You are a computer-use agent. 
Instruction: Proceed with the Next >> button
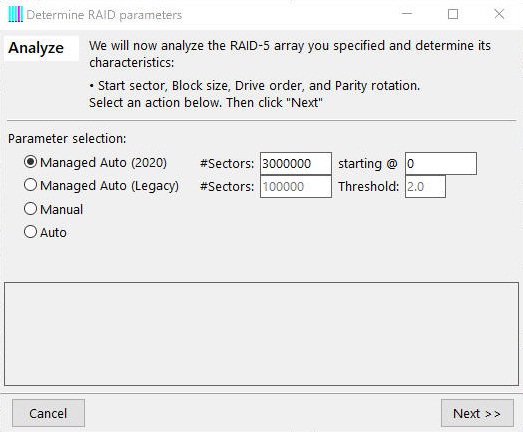pos(477,413)
